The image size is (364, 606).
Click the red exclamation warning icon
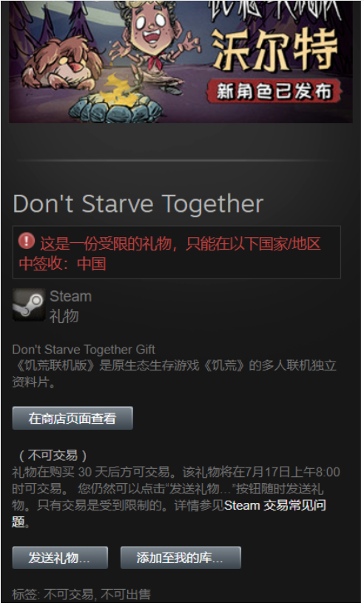click(26, 242)
